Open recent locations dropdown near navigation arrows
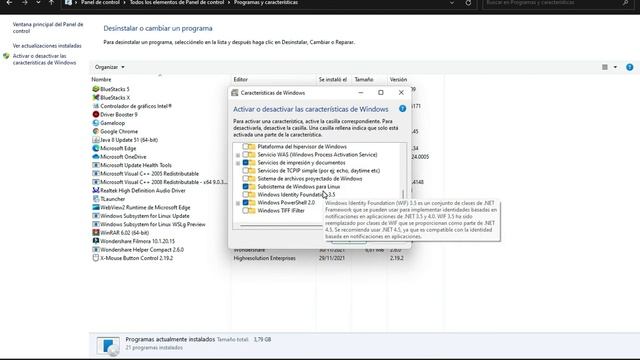Viewport: 640px width, 360px height. coord(38,3)
